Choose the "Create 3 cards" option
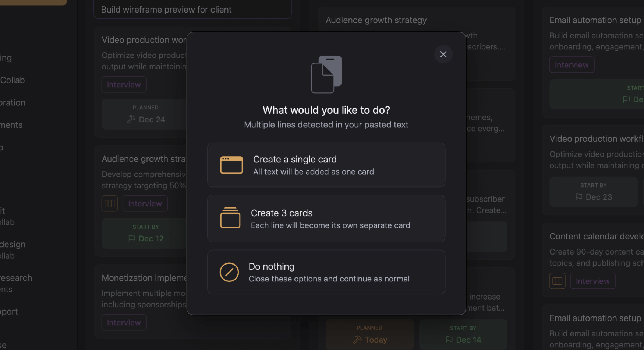Viewport: 644px width, 350px height. point(326,218)
